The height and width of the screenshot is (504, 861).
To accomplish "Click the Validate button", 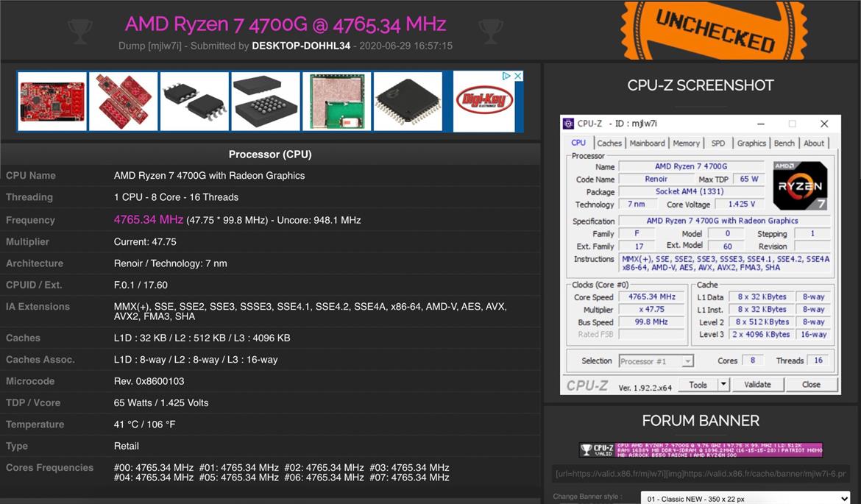I will pos(757,384).
